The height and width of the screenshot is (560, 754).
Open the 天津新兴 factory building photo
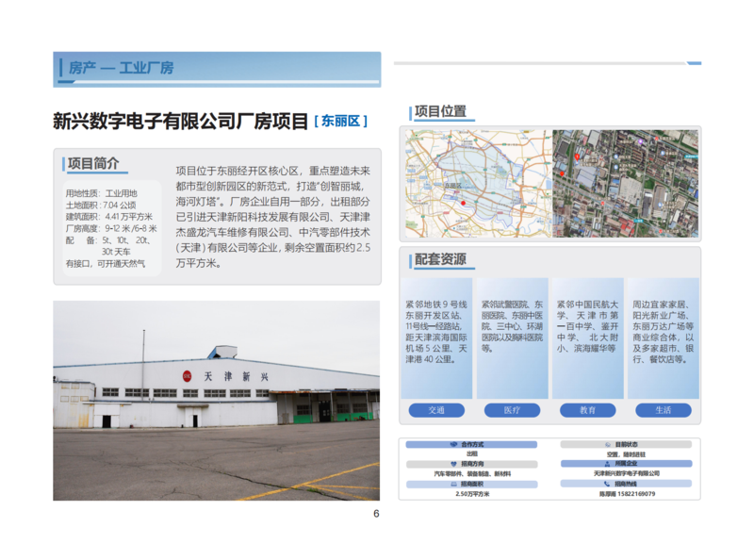click(x=217, y=401)
